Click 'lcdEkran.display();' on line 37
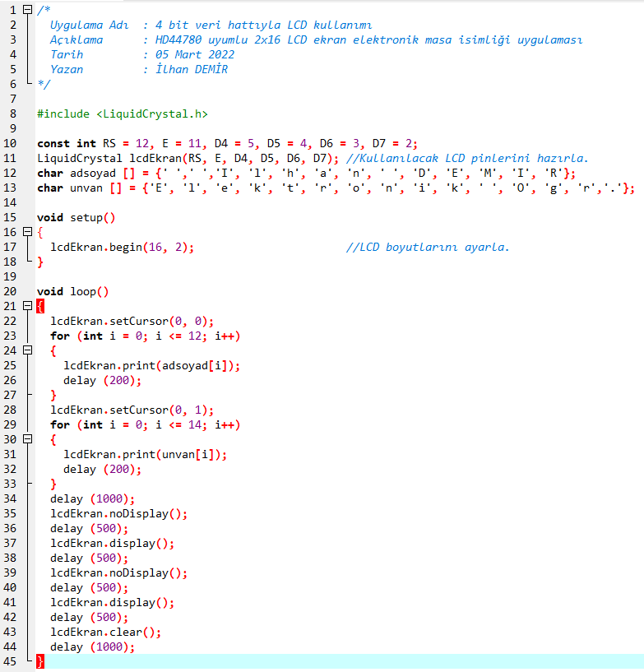The height and width of the screenshot is (672, 644). 112,544
